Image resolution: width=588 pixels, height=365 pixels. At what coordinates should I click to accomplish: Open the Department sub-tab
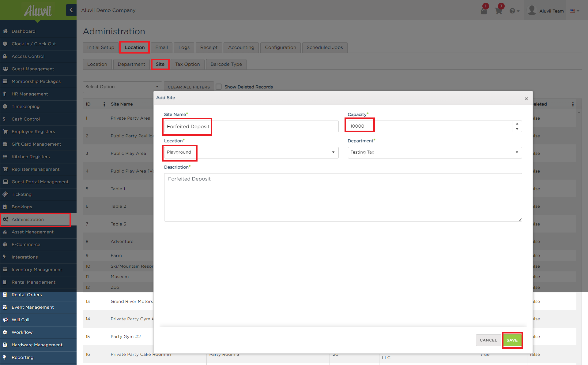coord(131,64)
